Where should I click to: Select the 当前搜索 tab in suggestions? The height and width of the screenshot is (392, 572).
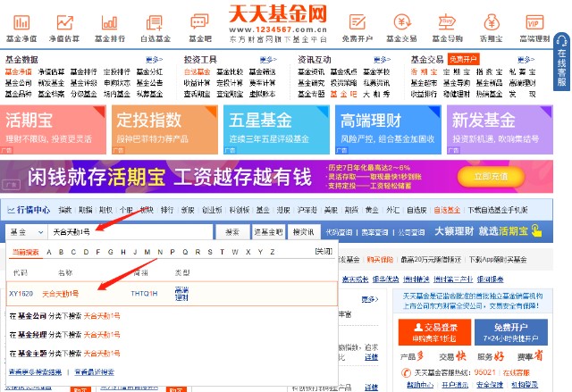(25, 252)
